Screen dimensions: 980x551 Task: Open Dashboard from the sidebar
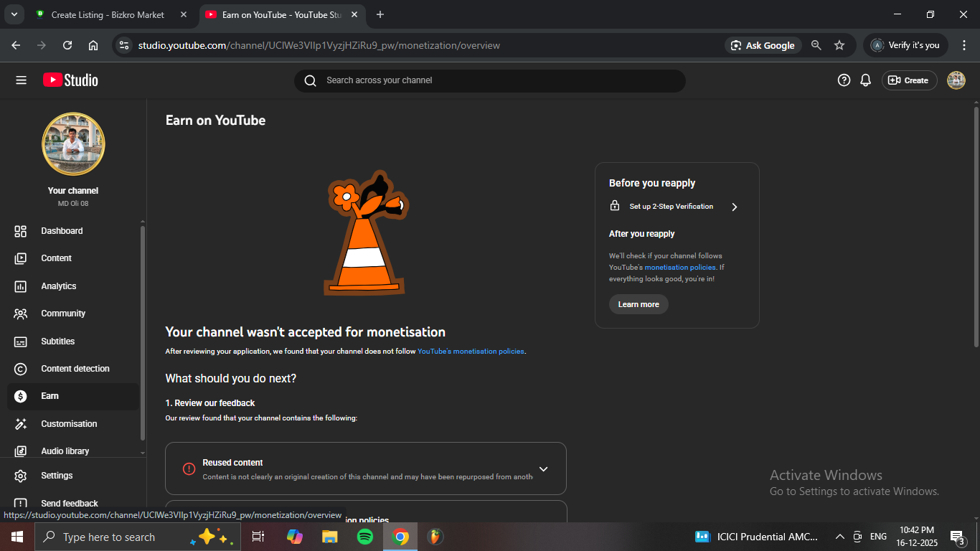[62, 231]
